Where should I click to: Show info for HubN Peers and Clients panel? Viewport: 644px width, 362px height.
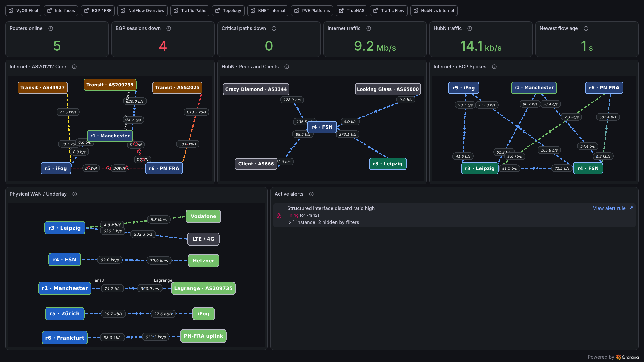coord(287,67)
